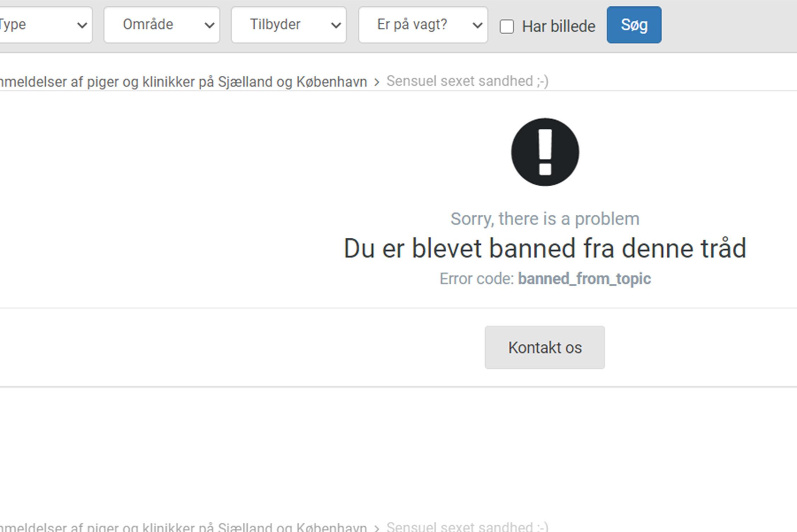The height and width of the screenshot is (532, 797).
Task: Click the Sorry, there is a problem text
Action: click(545, 219)
